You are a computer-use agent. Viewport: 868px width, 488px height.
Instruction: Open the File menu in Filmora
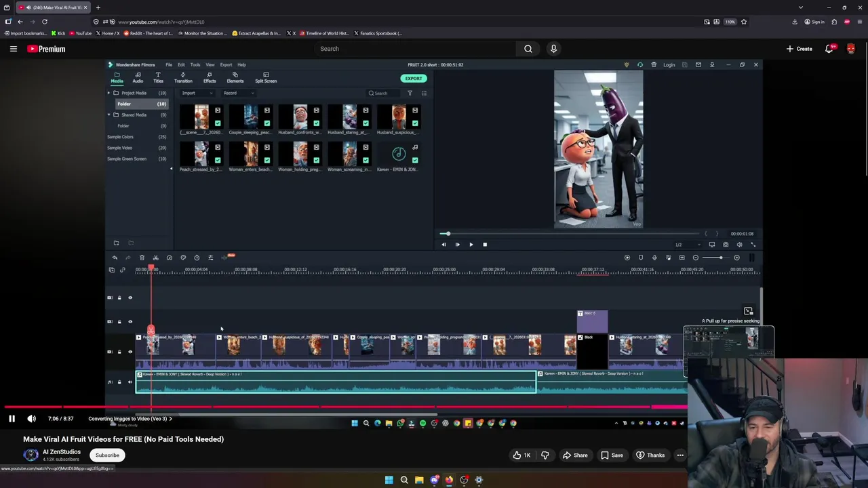169,64
